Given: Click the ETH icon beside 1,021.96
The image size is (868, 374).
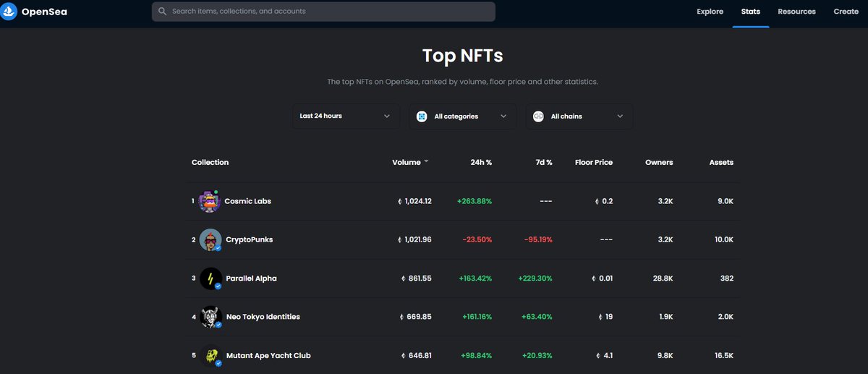Looking at the screenshot, I should 400,239.
